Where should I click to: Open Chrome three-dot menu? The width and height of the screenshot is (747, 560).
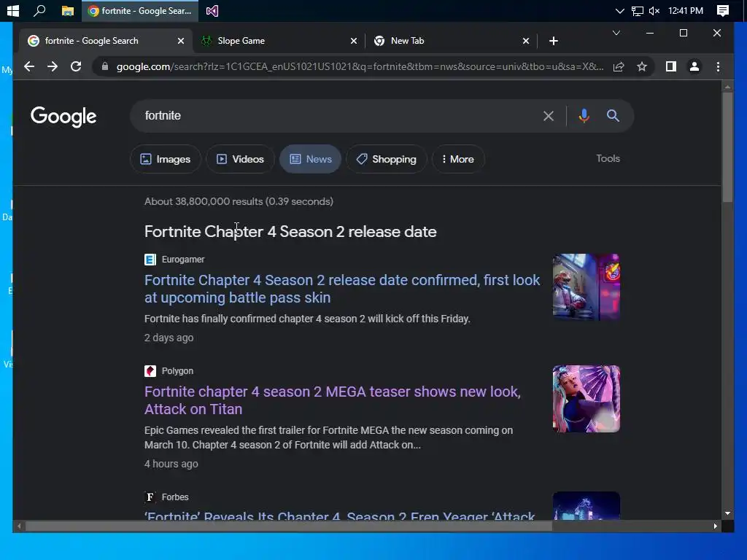click(718, 66)
